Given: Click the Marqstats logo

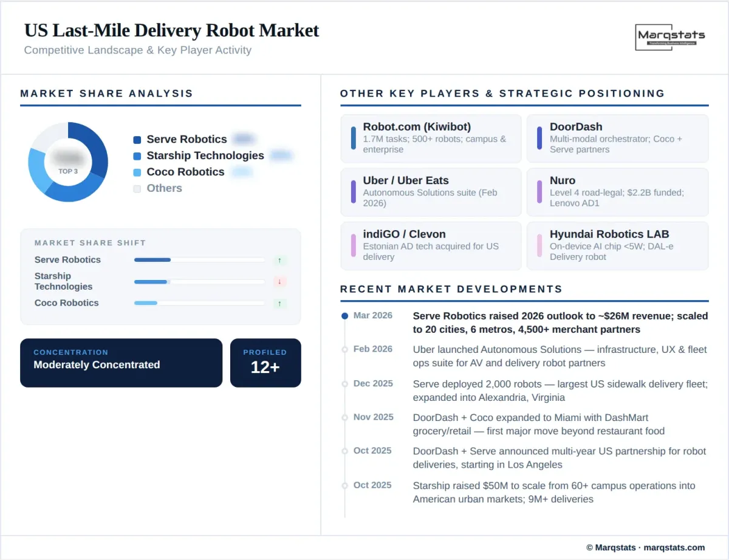Looking at the screenshot, I should 671,38.
